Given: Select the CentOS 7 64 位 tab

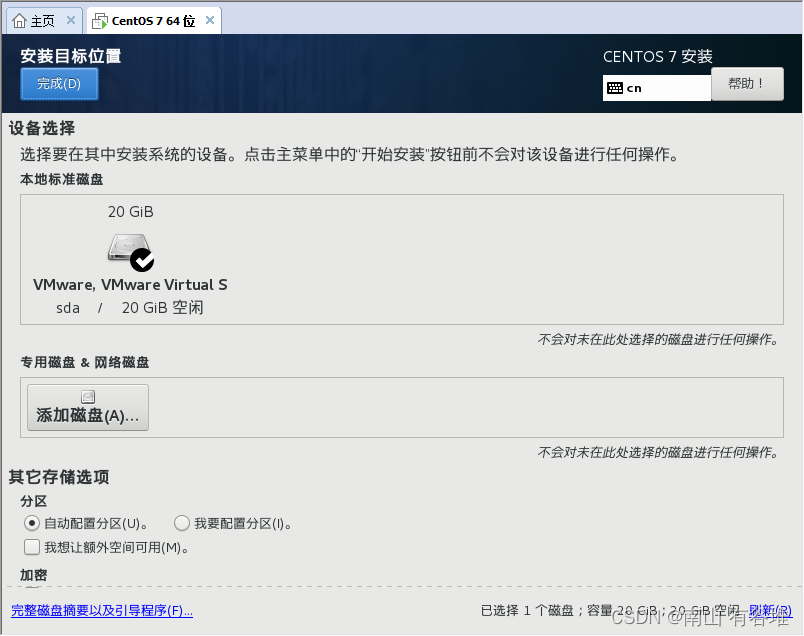Looking at the screenshot, I should [x=153, y=21].
